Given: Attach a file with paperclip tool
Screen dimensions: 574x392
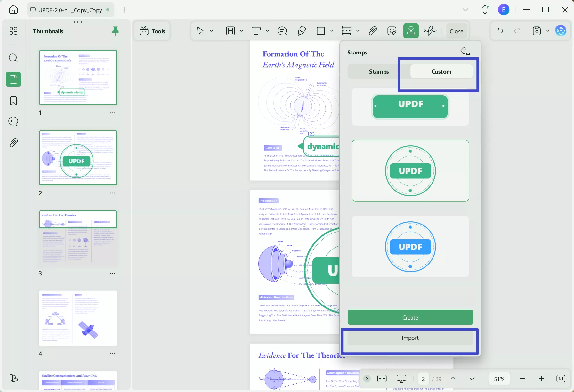Looking at the screenshot, I should coord(373,31).
